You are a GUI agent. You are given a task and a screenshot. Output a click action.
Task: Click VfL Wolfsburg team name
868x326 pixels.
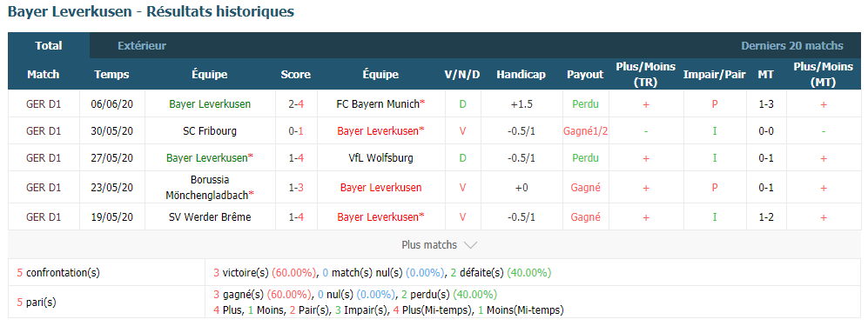pyautogui.click(x=380, y=158)
